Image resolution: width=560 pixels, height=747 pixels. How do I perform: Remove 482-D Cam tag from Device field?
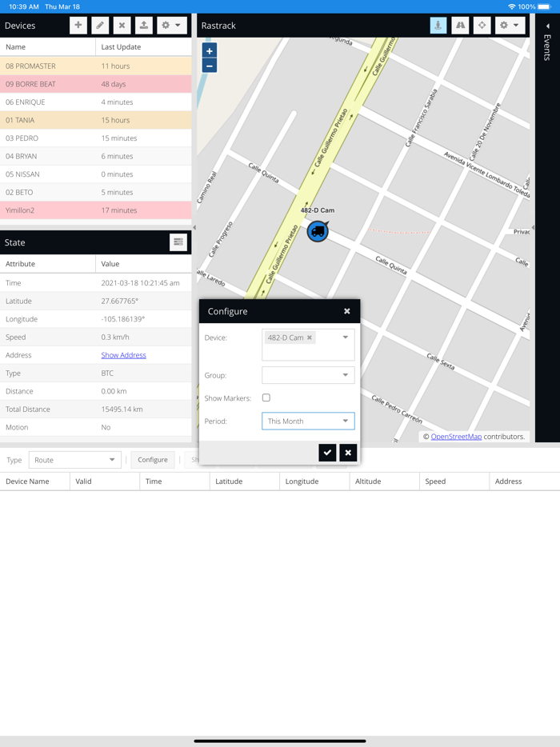coord(310,338)
